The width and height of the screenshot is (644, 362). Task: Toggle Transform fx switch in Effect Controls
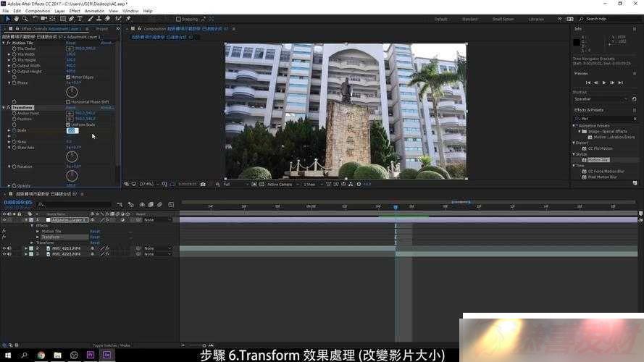[x=8, y=108]
